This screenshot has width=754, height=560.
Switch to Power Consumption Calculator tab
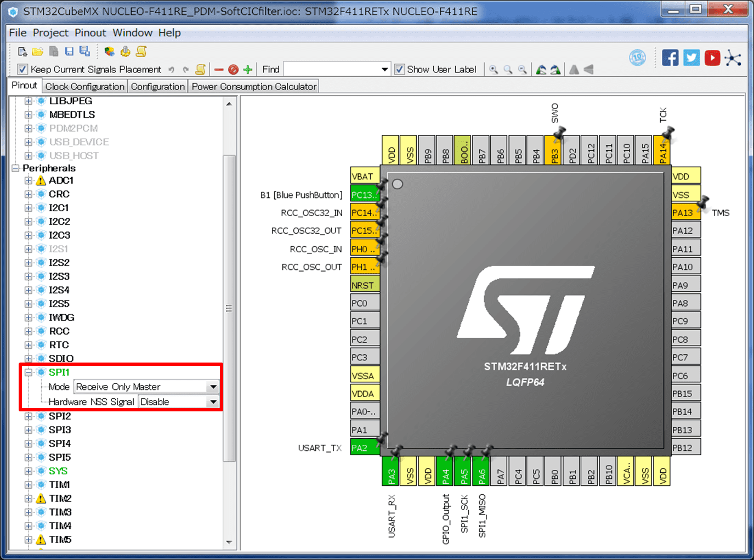pos(254,87)
